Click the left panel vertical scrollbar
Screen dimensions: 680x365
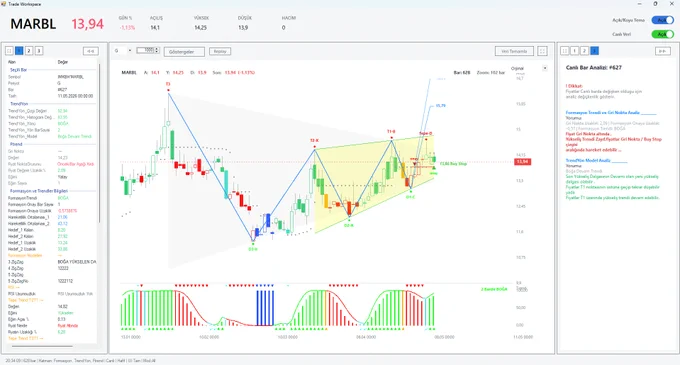(x=99, y=143)
